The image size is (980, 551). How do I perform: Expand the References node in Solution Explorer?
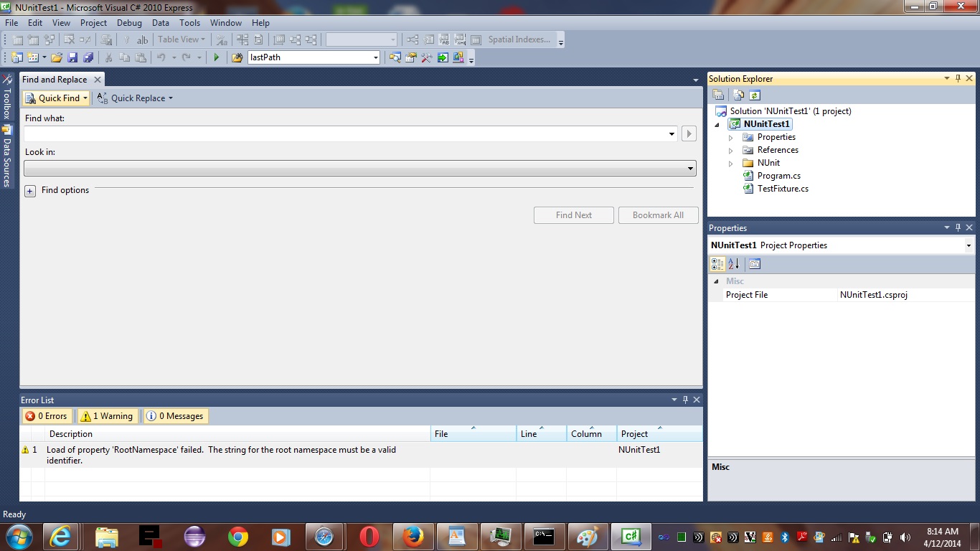731,151
